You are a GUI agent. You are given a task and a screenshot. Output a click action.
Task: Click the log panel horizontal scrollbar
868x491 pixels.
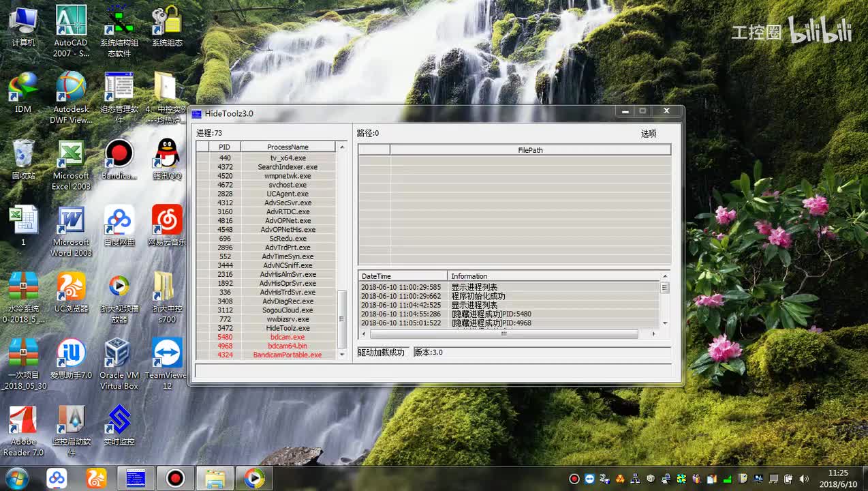pyautogui.click(x=504, y=334)
